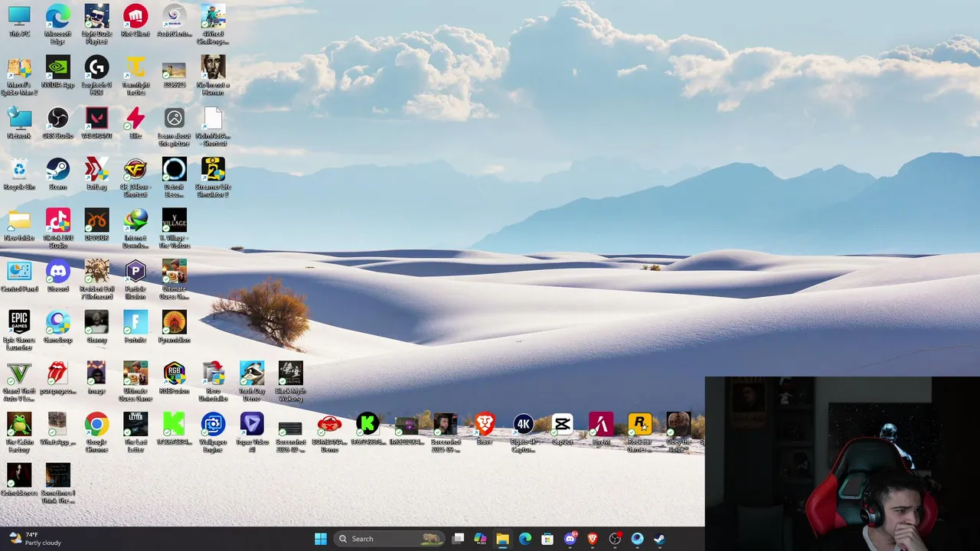
Task: Select the Epic Games Launcher icon
Action: click(x=19, y=331)
